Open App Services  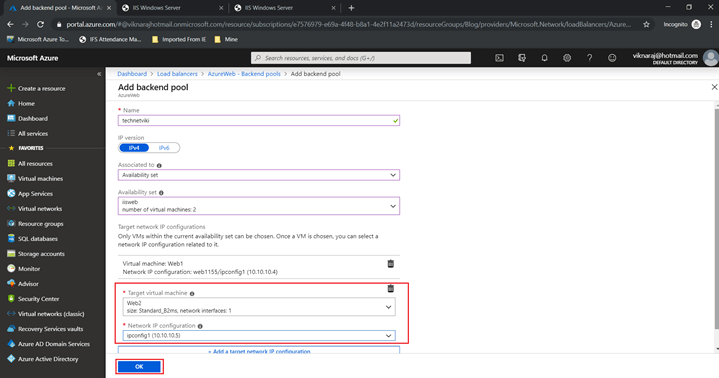pos(30,194)
